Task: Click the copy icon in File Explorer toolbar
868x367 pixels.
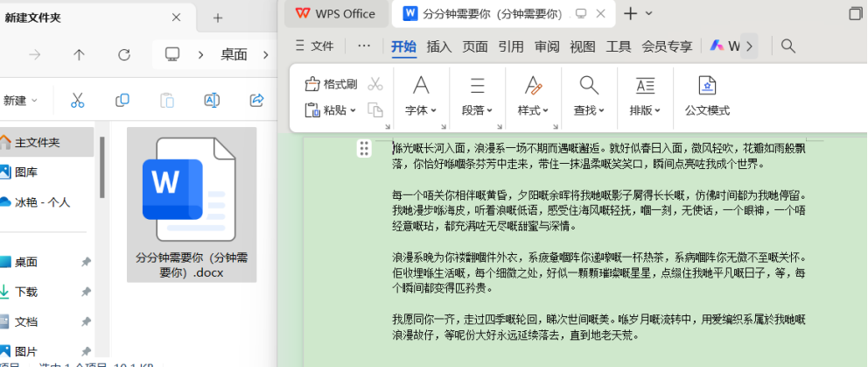Action: [x=122, y=101]
